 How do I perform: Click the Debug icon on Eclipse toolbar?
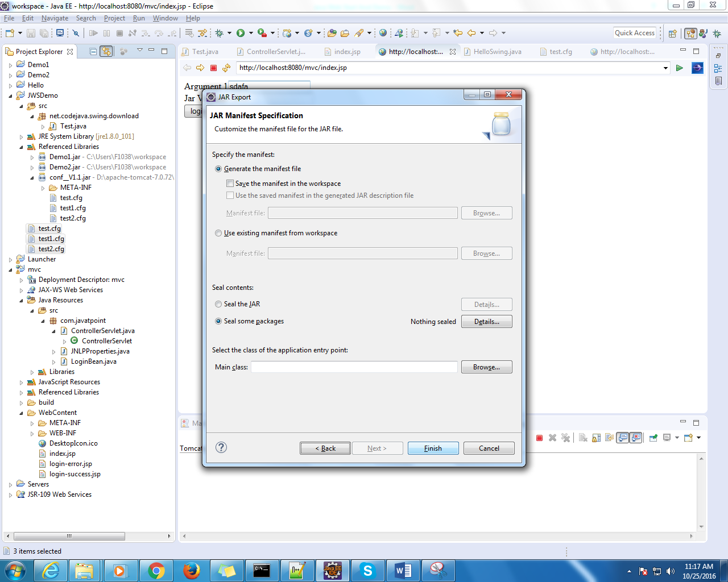[220, 32]
